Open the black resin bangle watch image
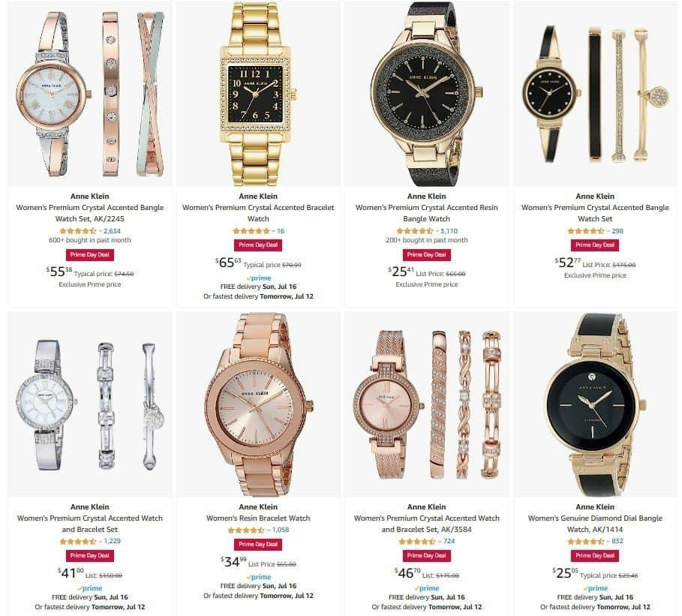682x616 pixels. click(427, 94)
